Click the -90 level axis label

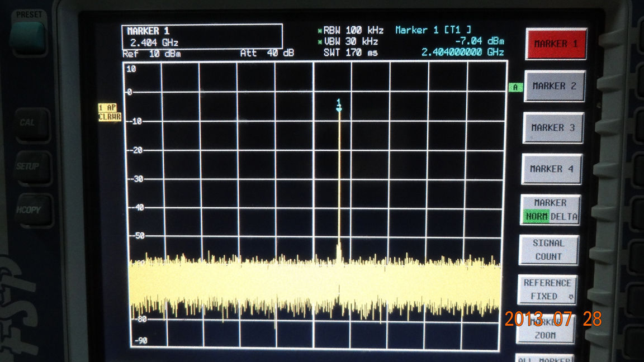click(141, 341)
